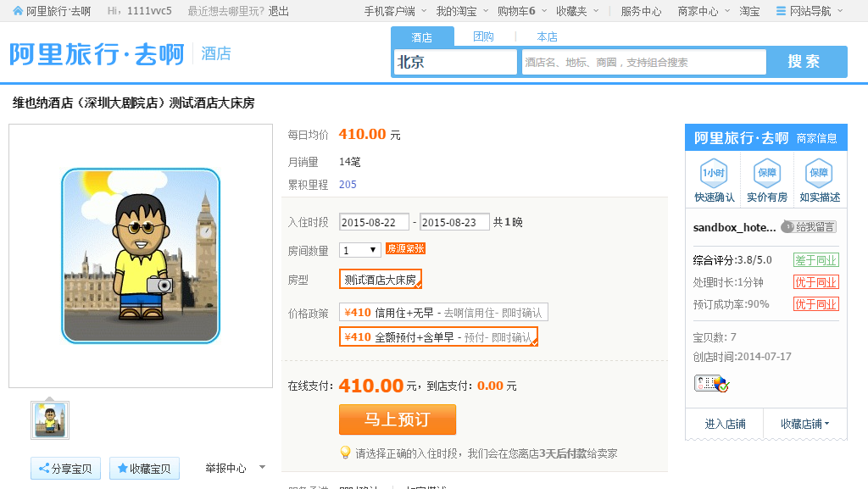Expand the 举报中心 dropdown arrow

tap(263, 468)
